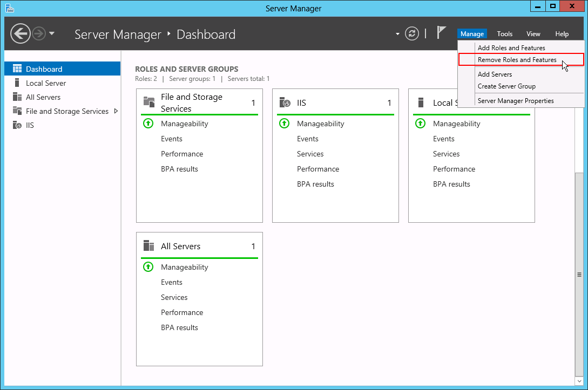
Task: Expand File and Storage Services arrow
Action: pyautogui.click(x=116, y=111)
